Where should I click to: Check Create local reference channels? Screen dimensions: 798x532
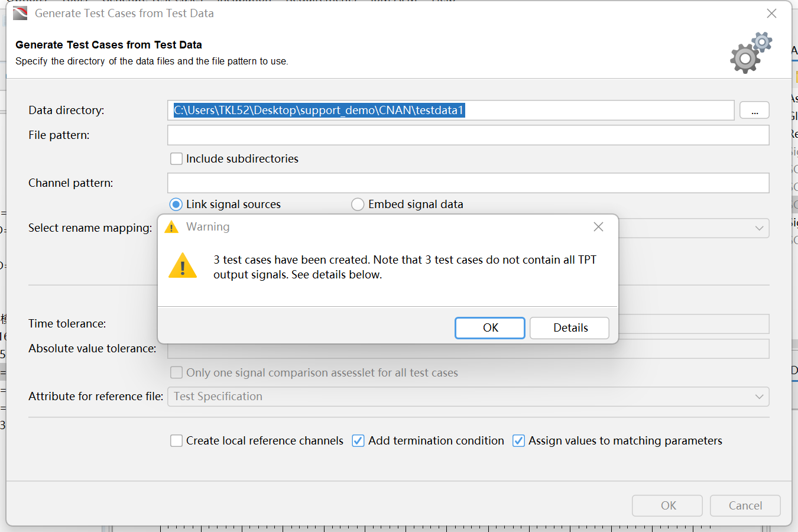(x=176, y=441)
